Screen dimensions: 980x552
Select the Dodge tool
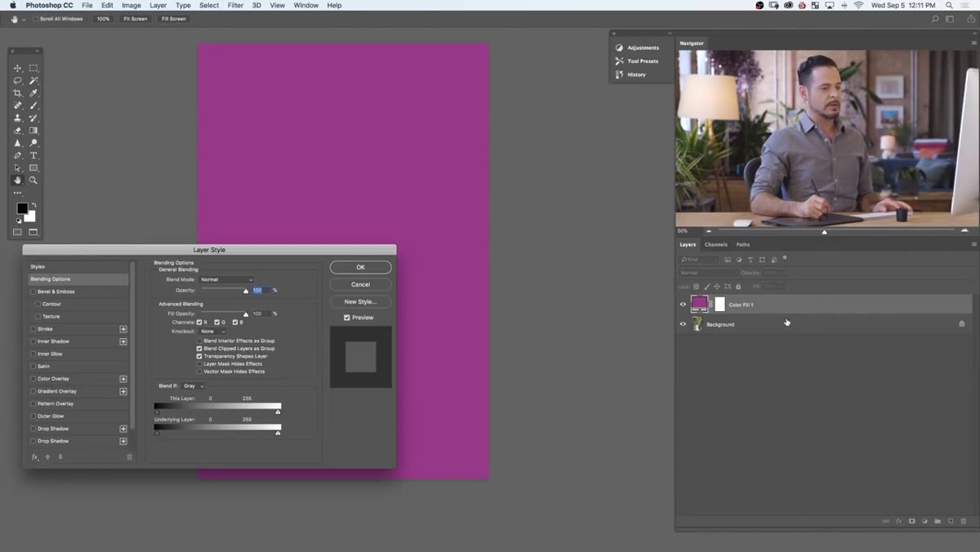pyautogui.click(x=33, y=143)
